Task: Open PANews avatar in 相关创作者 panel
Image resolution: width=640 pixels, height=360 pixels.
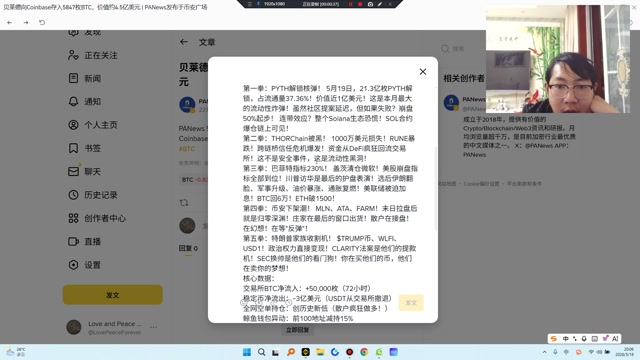Action: pyautogui.click(x=451, y=102)
